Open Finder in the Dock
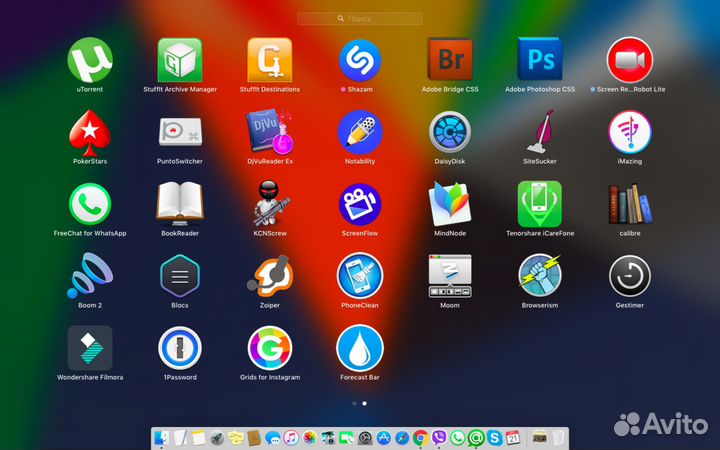 [161, 438]
